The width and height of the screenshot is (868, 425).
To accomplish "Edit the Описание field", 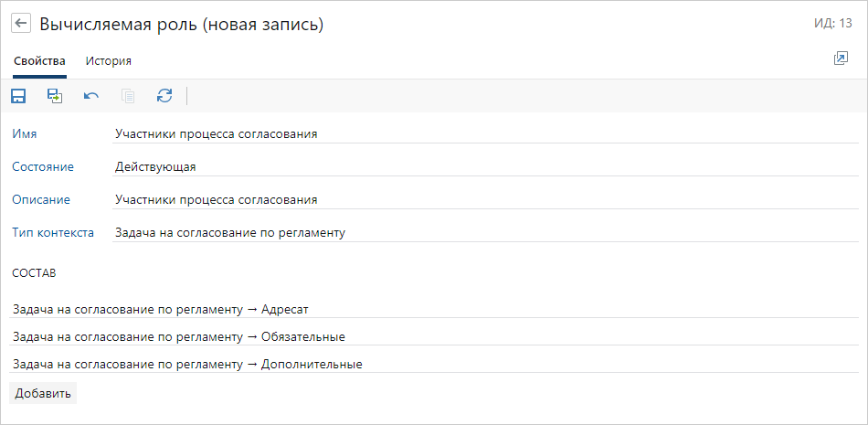I will pyautogui.click(x=484, y=199).
